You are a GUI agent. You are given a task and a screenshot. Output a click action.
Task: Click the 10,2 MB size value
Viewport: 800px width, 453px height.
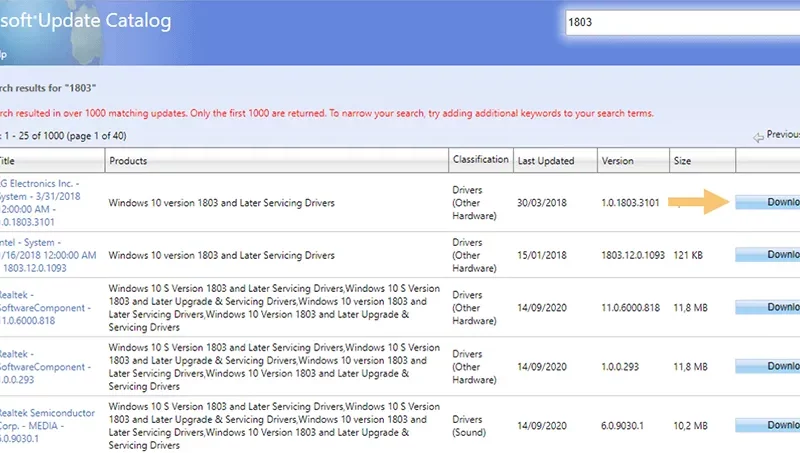690,425
